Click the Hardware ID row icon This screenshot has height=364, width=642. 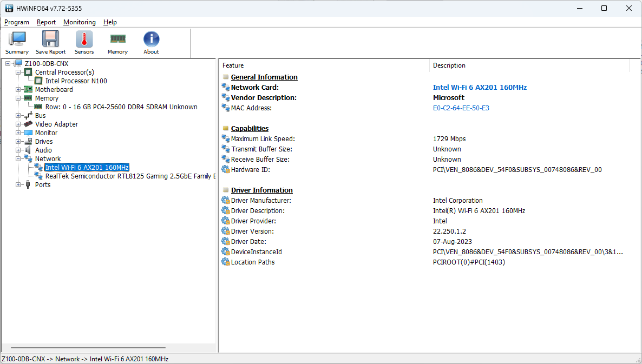pos(226,169)
